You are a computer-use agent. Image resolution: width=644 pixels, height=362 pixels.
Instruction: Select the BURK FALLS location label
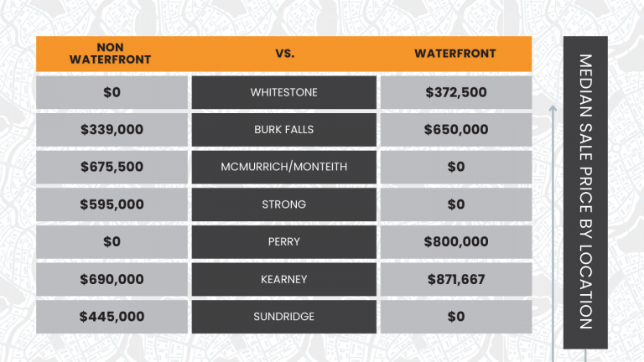(x=283, y=130)
